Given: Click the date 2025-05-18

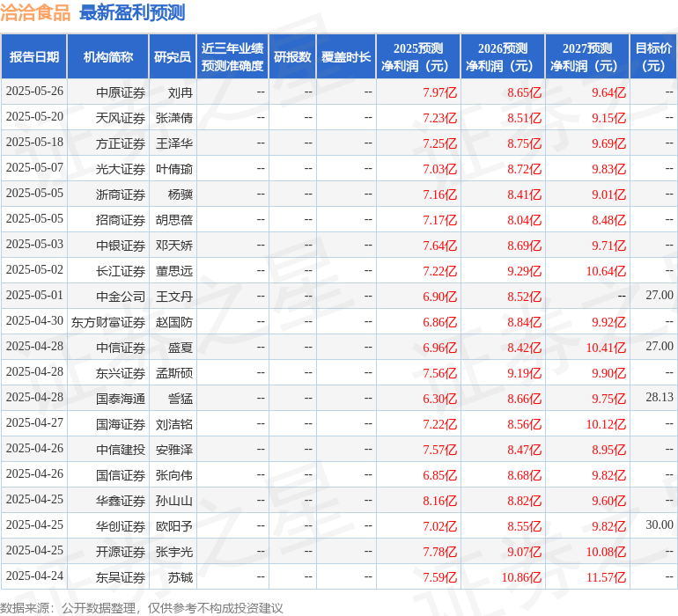Looking at the screenshot, I should [x=34, y=143].
